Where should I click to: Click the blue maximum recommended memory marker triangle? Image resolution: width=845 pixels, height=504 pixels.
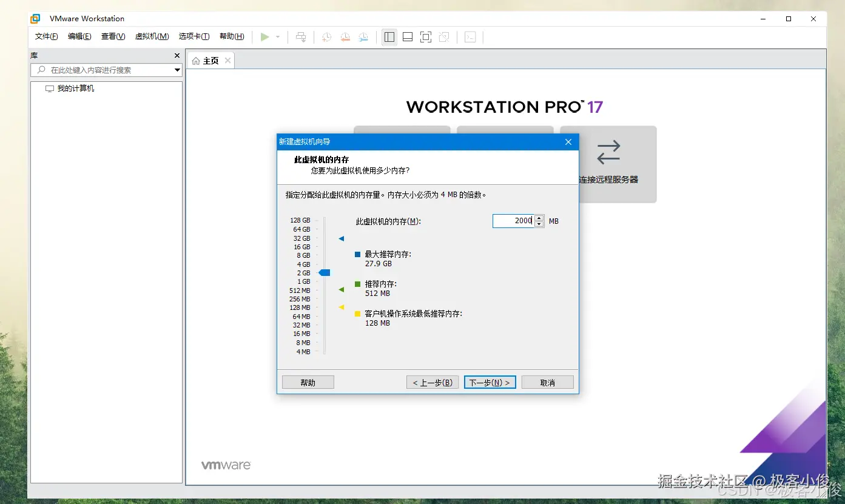[x=342, y=238]
